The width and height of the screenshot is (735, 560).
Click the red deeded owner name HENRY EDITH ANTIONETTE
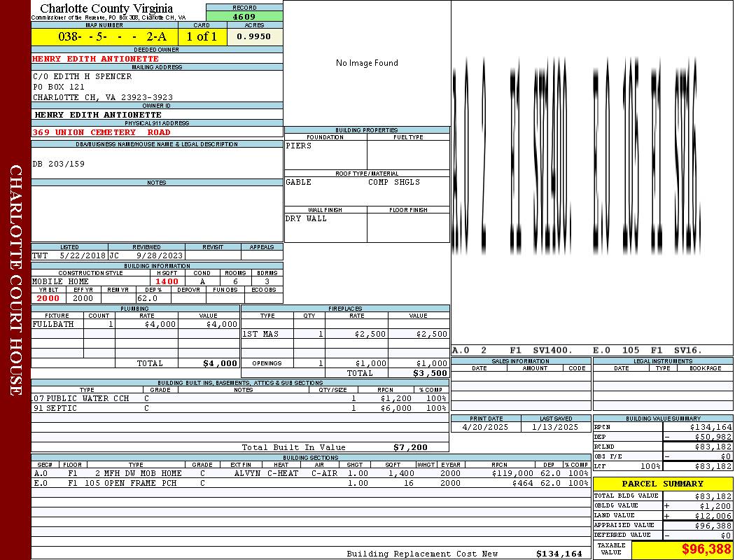click(96, 59)
